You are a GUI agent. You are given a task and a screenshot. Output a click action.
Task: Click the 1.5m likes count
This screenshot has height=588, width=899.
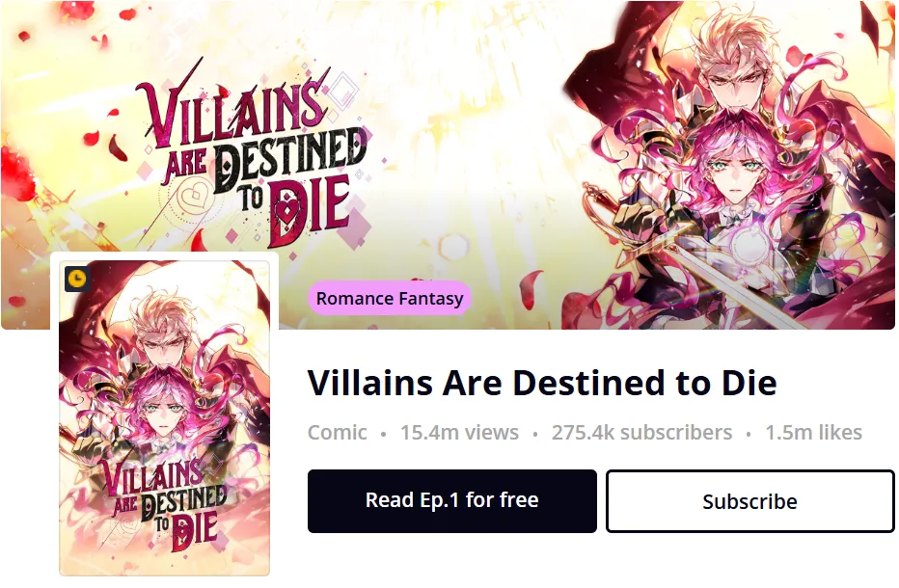click(813, 433)
